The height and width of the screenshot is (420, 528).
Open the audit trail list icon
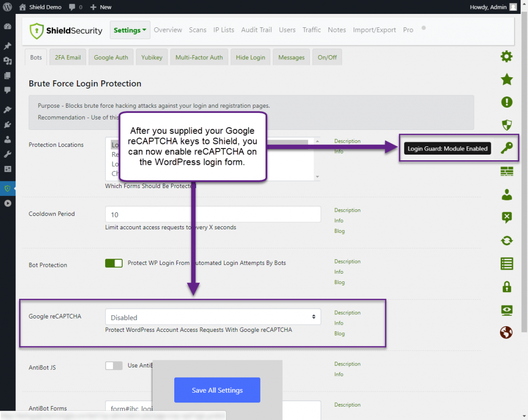506,263
